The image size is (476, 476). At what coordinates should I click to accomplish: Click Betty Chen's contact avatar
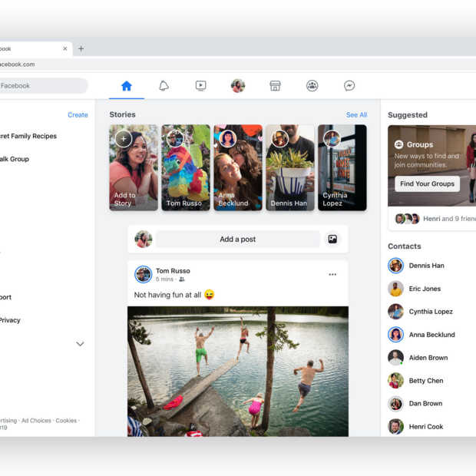coord(396,381)
